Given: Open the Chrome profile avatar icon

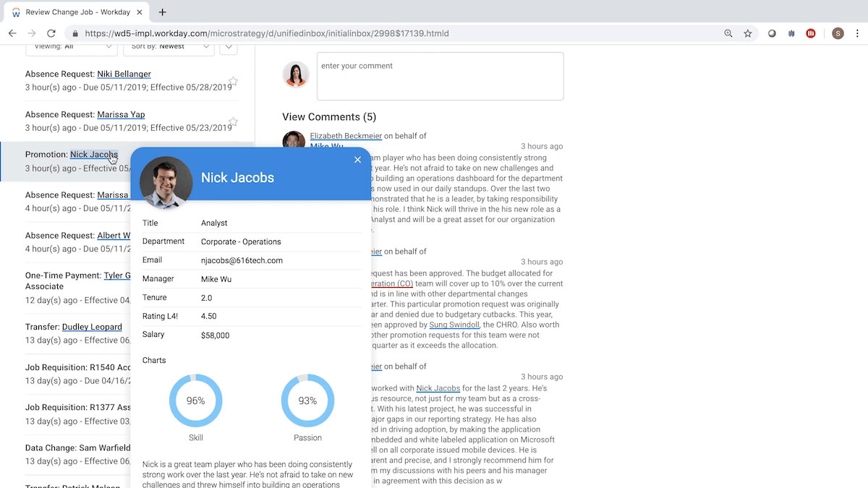Looking at the screenshot, I should pyautogui.click(x=838, y=33).
